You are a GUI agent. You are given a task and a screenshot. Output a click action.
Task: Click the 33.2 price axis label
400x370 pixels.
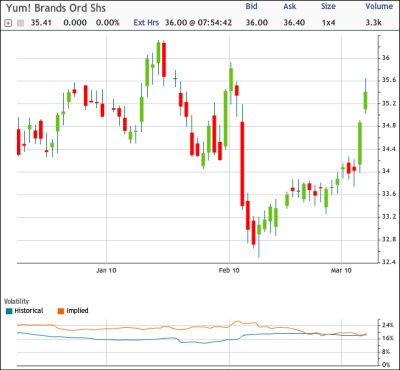click(x=389, y=217)
